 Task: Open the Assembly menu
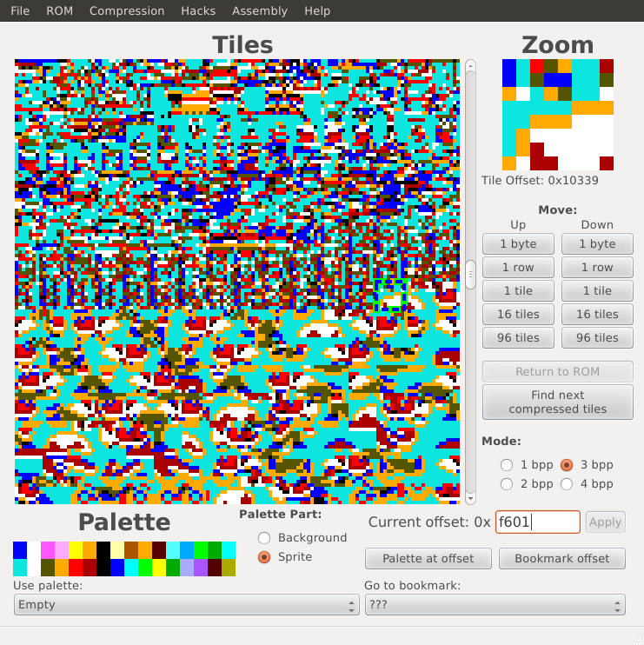click(x=260, y=10)
